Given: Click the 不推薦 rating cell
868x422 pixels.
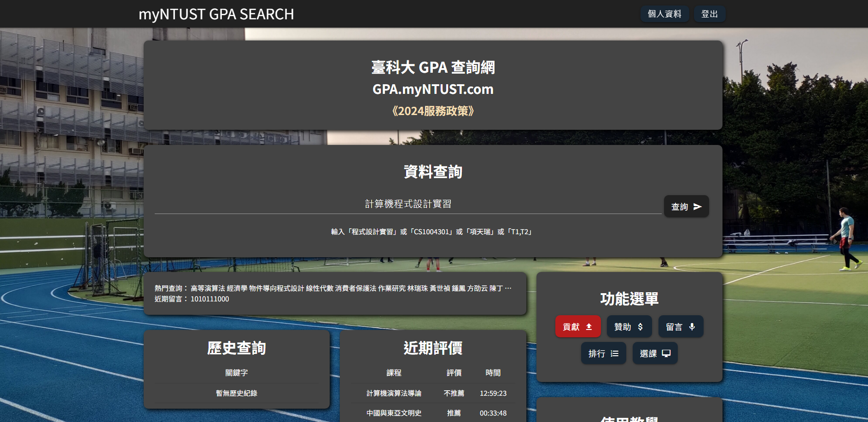Looking at the screenshot, I should (454, 393).
